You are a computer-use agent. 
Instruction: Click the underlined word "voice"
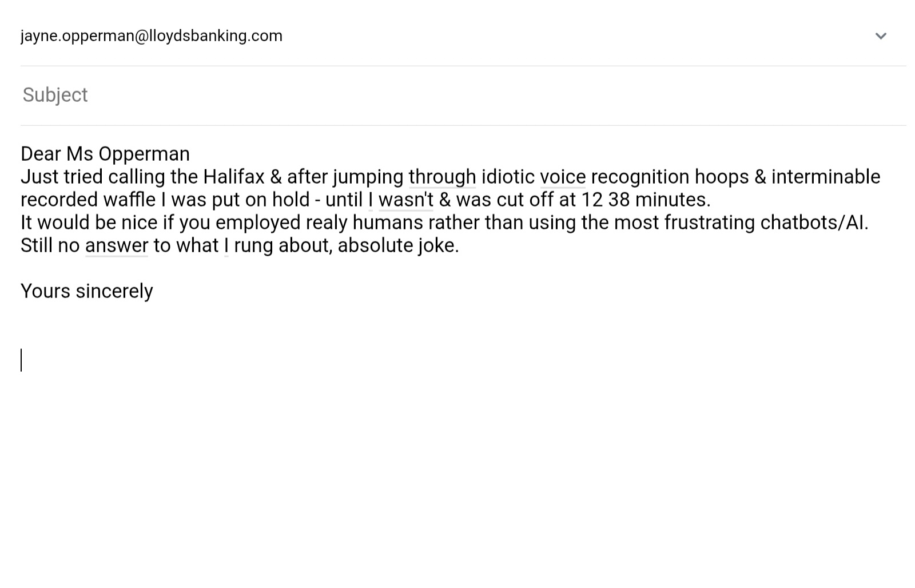click(563, 177)
